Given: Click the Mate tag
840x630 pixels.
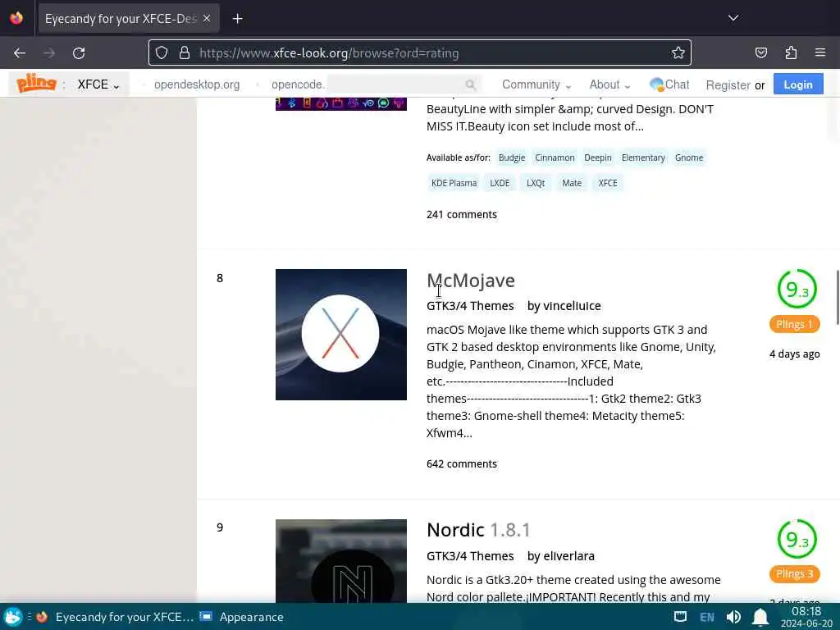Looking at the screenshot, I should click(x=572, y=183).
